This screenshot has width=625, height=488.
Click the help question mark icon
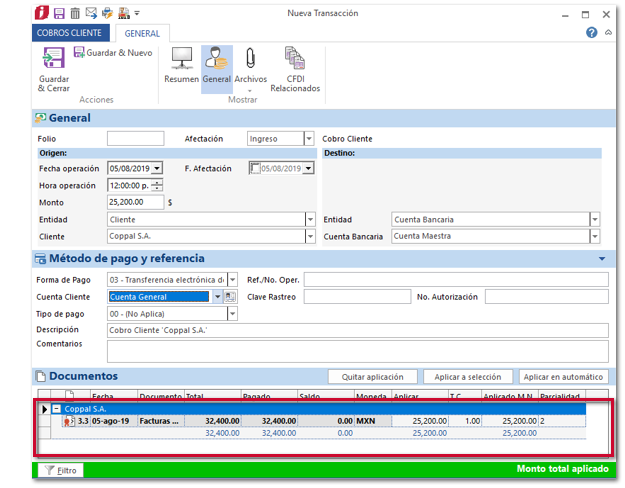591,32
